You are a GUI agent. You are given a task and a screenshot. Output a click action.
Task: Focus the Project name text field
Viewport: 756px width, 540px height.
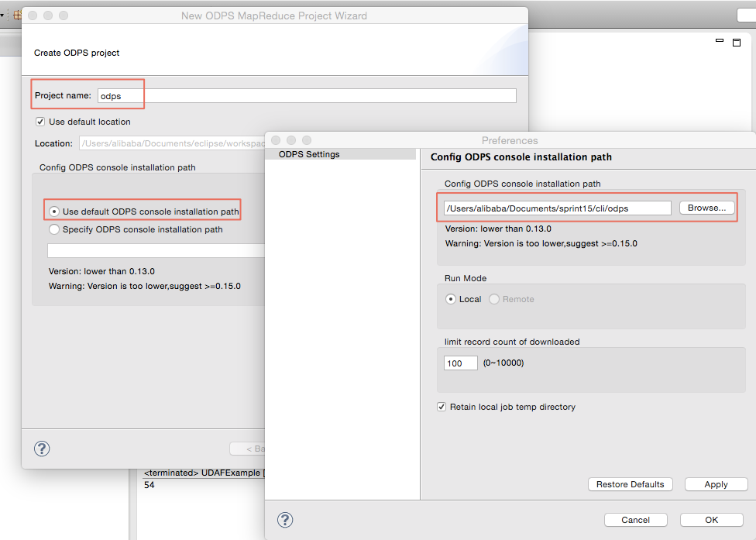click(306, 95)
